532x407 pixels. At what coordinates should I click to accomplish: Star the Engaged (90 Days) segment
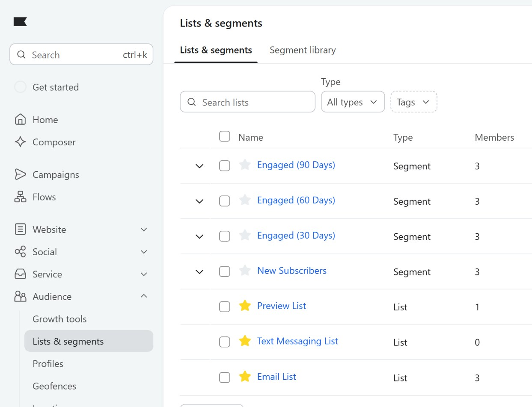click(245, 165)
